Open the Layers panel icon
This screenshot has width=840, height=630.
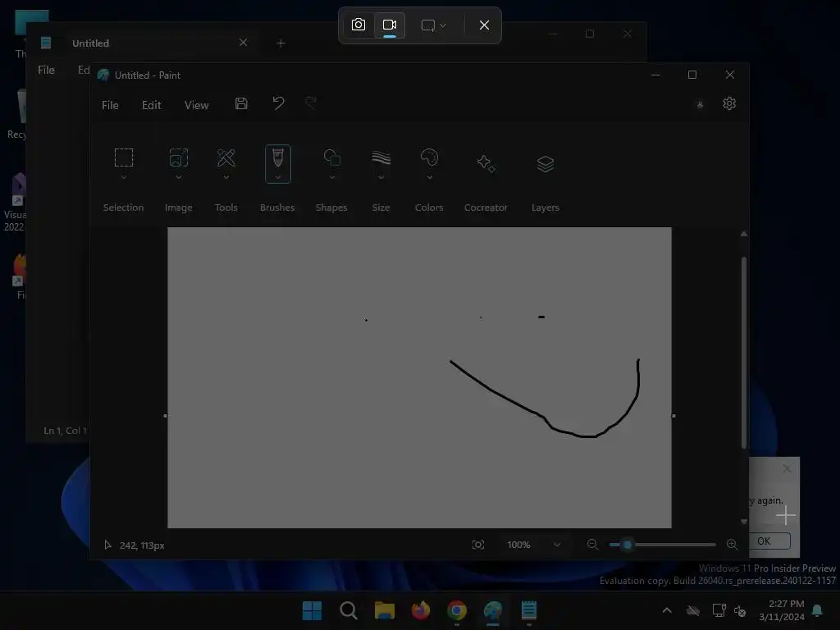click(x=546, y=164)
